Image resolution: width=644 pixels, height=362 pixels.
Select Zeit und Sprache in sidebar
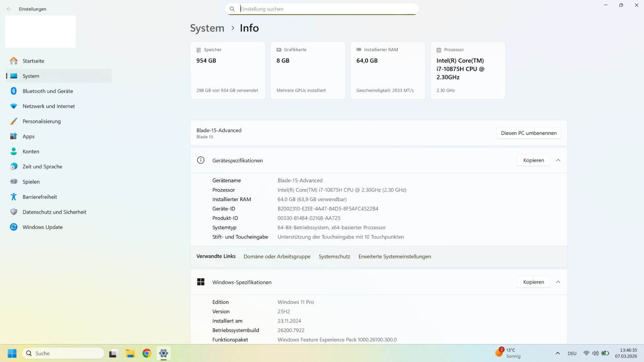[59, 167]
